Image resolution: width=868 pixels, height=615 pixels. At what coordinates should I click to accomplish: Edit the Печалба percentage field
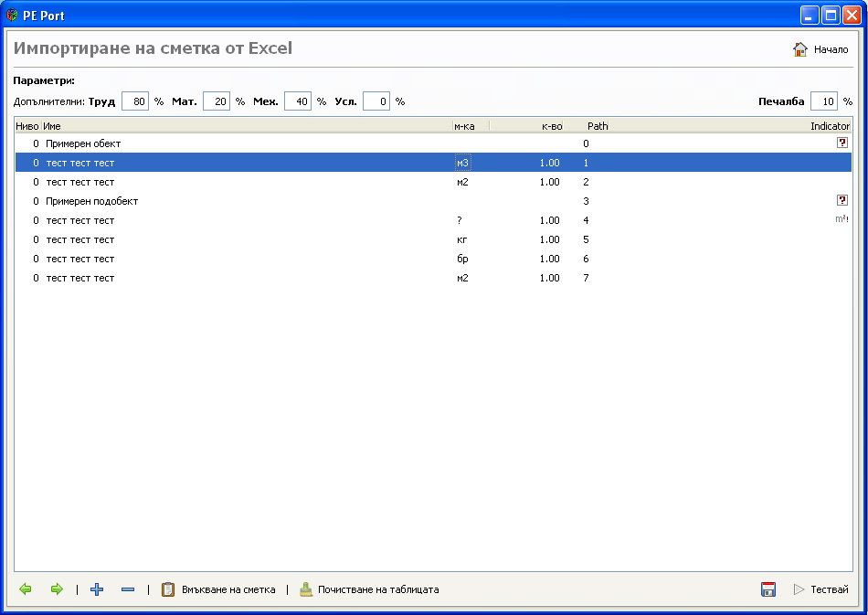coord(823,101)
